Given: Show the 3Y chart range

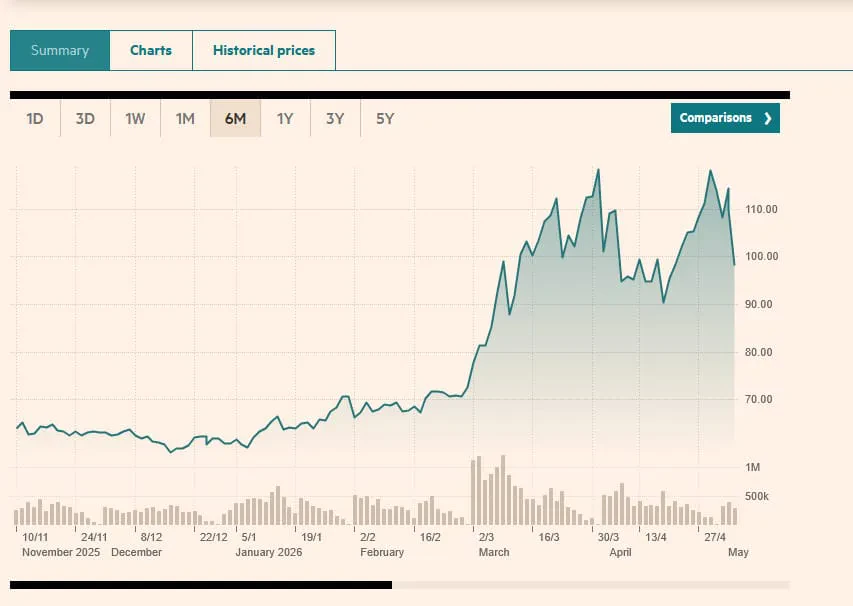Looking at the screenshot, I should (335, 118).
